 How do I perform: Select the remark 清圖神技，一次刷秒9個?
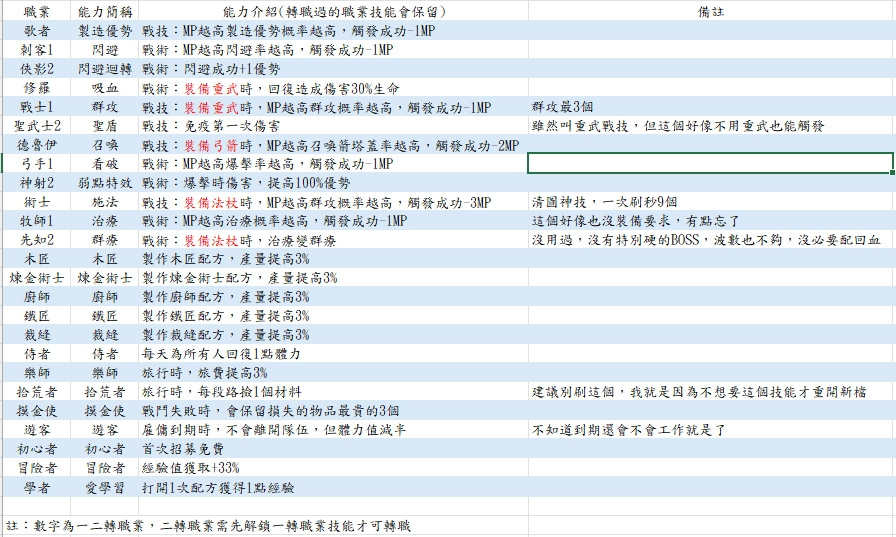(x=711, y=202)
